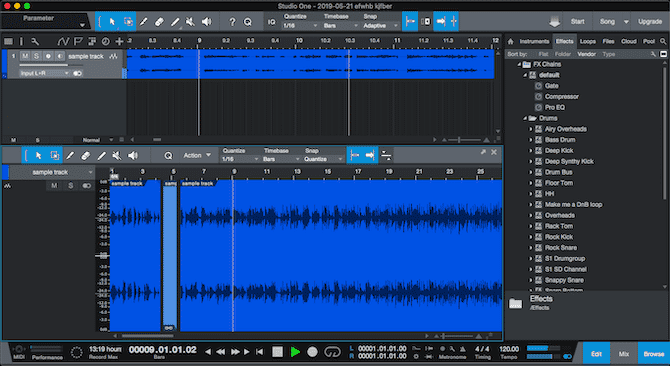Show automation curve icon above the tracks
This screenshot has width=670, height=366.
[x=63, y=41]
